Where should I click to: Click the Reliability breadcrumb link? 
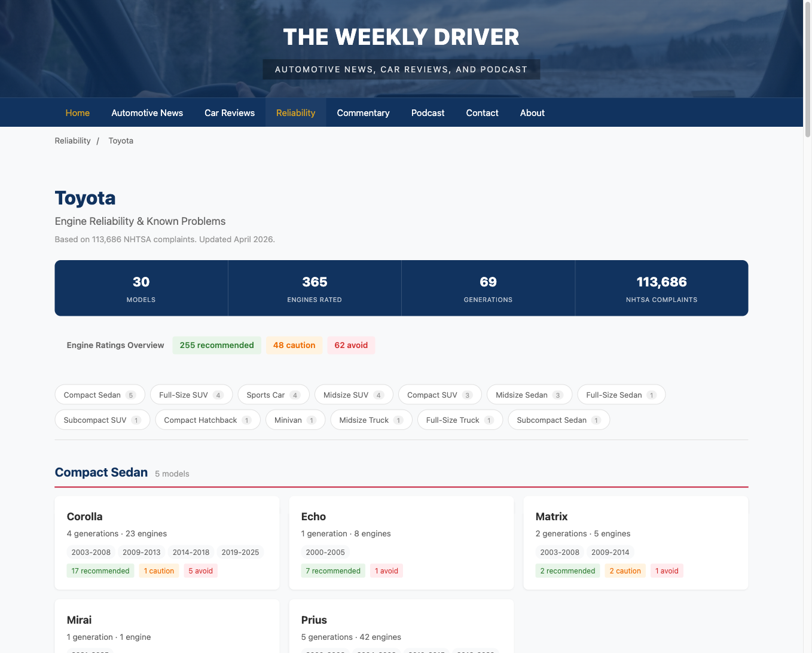coord(72,141)
